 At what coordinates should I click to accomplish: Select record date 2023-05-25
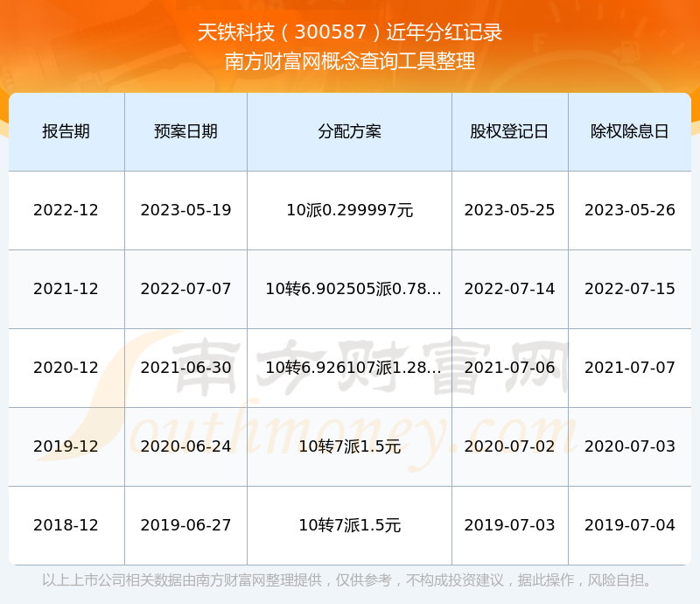point(509,210)
